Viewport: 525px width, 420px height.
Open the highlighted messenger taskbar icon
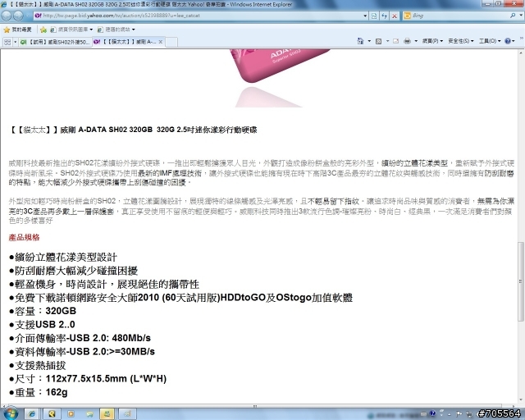[107, 414]
